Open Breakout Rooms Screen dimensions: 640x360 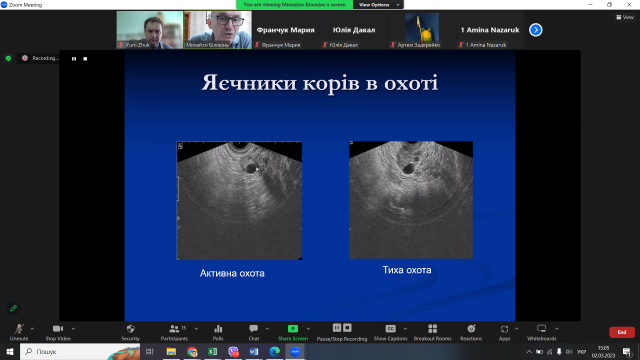(x=432, y=332)
